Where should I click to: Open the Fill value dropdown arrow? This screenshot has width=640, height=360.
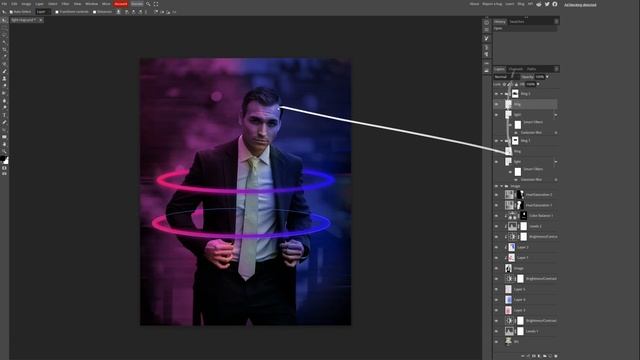(x=538, y=84)
